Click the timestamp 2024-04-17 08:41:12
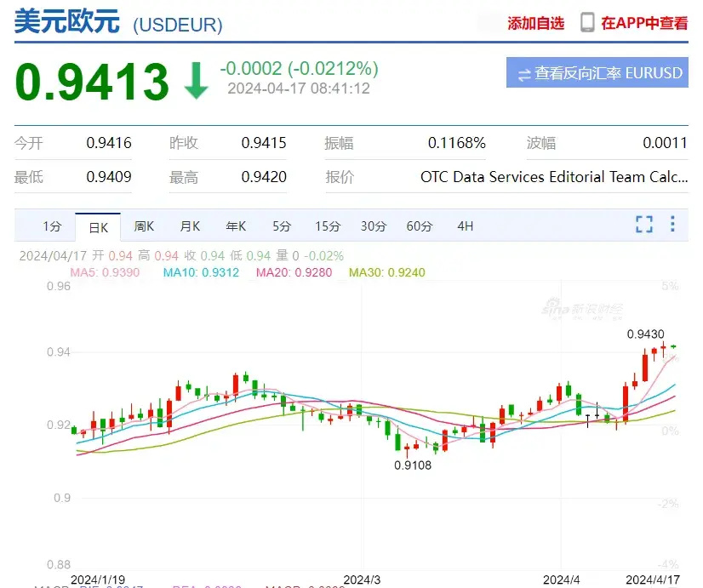This screenshot has width=703, height=588. pos(299,88)
